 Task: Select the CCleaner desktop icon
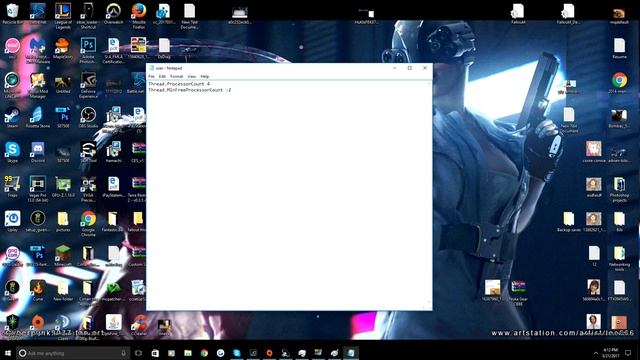tap(139, 324)
